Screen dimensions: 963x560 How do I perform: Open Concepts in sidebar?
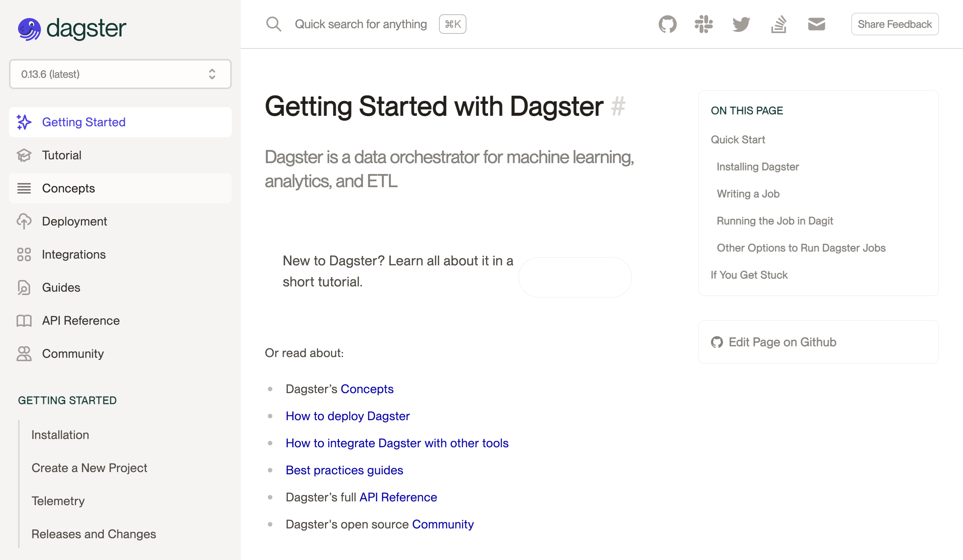click(x=120, y=188)
